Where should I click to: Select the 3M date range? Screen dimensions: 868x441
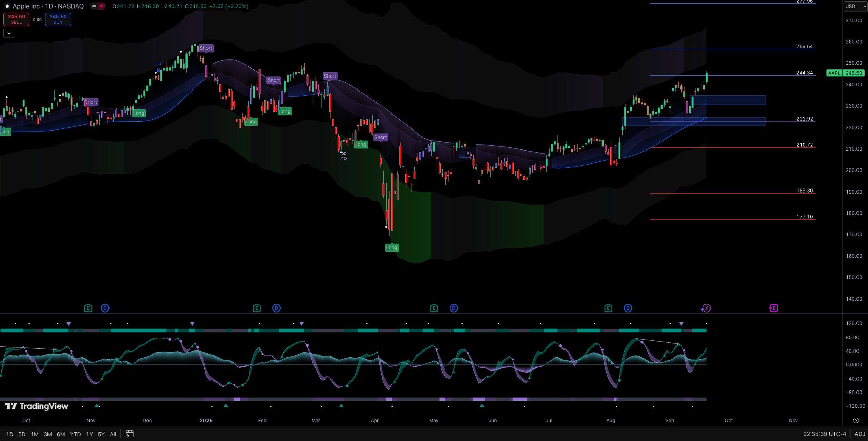coord(48,434)
